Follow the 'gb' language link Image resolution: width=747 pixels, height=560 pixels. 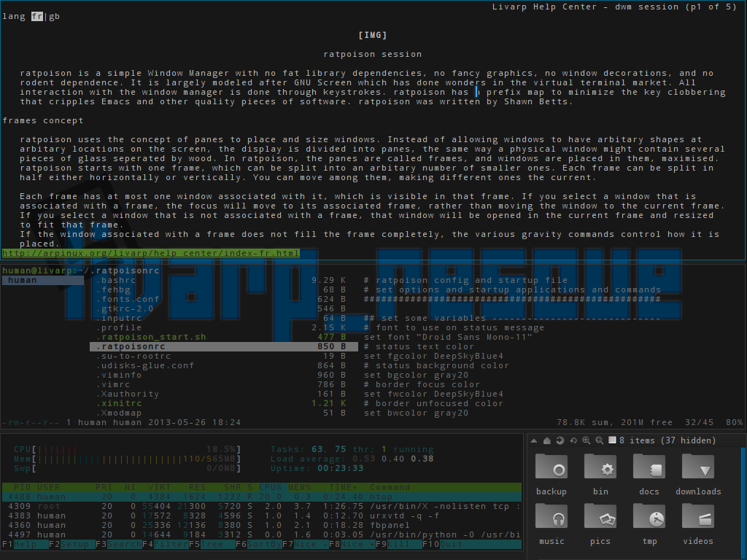(54, 16)
